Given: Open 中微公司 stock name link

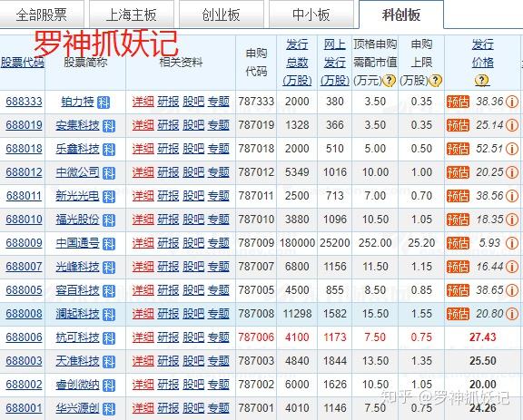Looking at the screenshot, I should [x=78, y=172].
